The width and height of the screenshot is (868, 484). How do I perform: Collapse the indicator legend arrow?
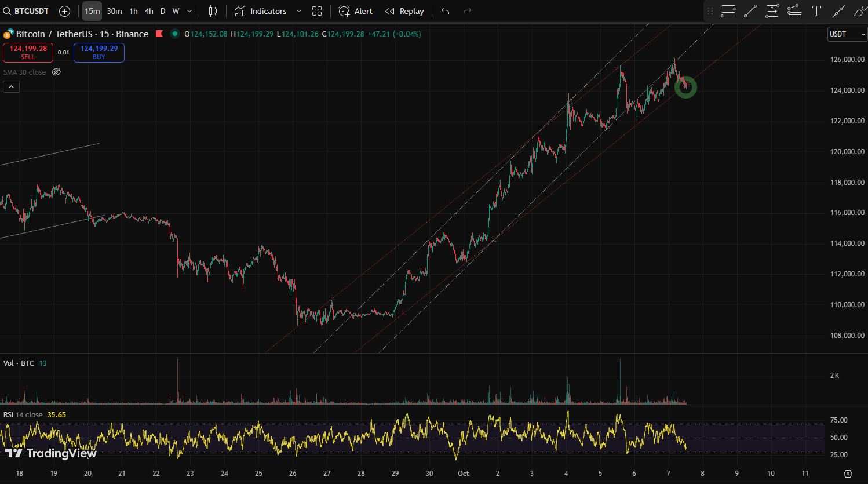coord(12,86)
